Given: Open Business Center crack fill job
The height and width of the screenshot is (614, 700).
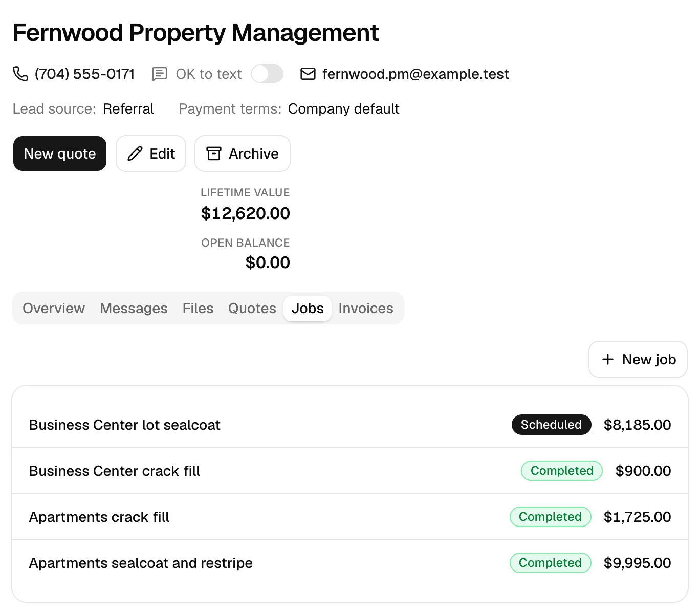Looking at the screenshot, I should click(350, 471).
